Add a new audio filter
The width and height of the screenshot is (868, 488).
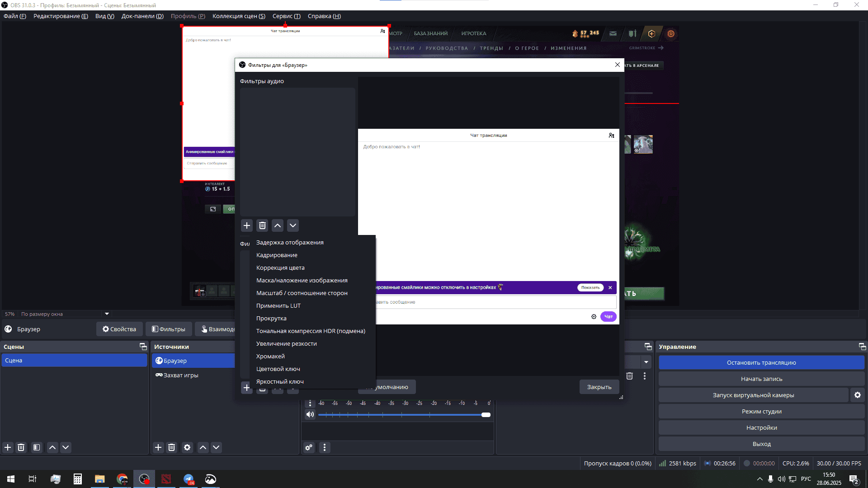[x=246, y=225]
